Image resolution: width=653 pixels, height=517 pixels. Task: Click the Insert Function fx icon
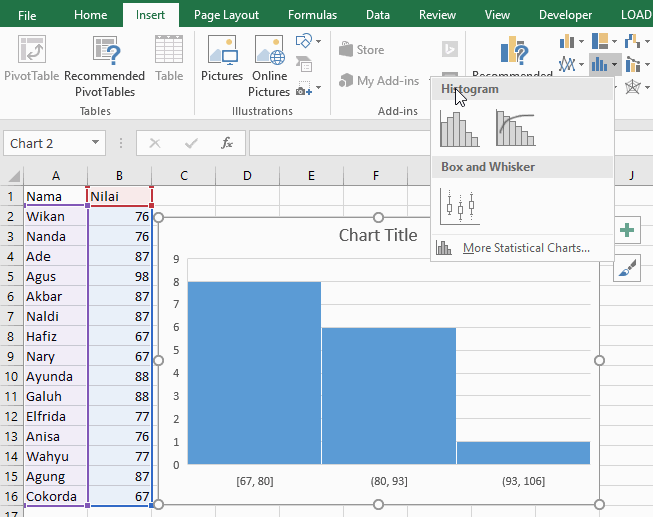pyautogui.click(x=227, y=143)
